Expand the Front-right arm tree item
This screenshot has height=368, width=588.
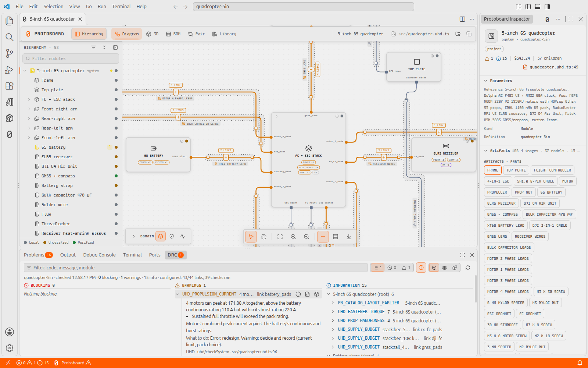pyautogui.click(x=29, y=109)
